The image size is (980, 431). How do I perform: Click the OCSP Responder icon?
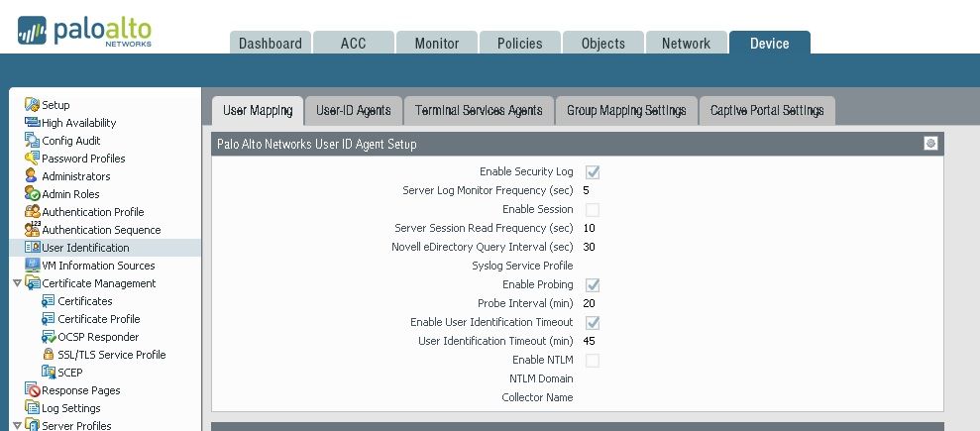(x=49, y=337)
